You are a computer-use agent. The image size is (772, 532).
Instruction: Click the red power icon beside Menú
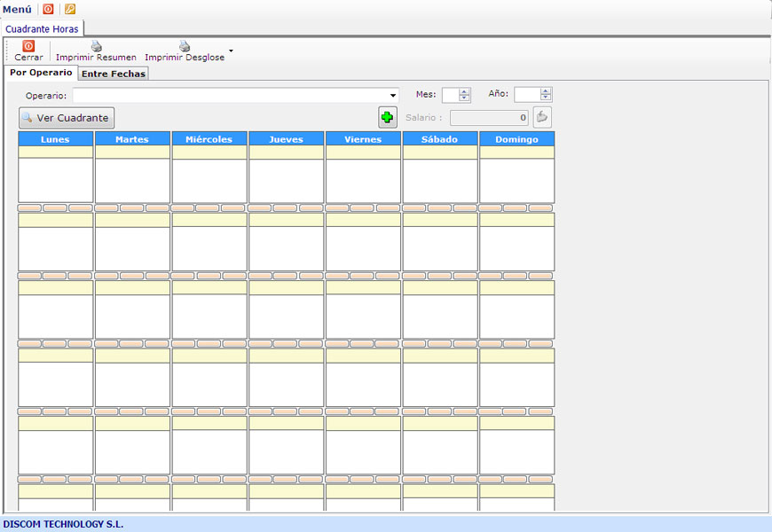[49, 9]
